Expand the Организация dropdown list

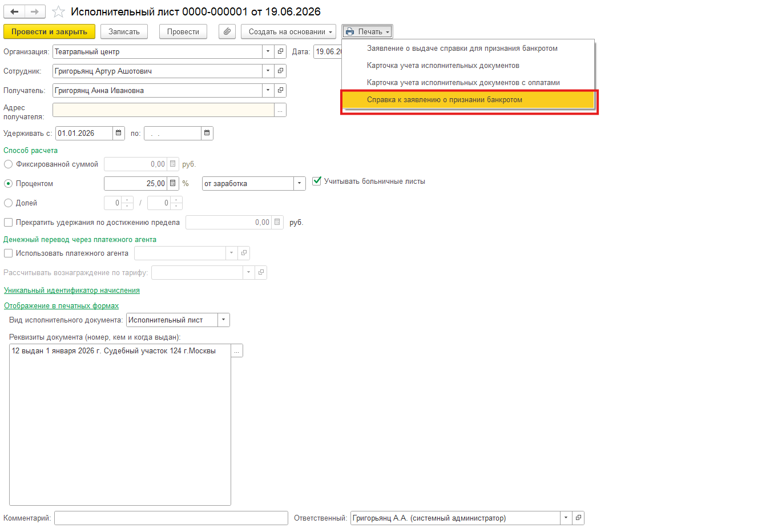coord(268,51)
